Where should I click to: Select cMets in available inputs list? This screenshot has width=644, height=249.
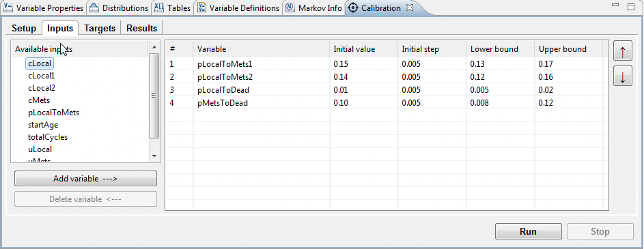[x=39, y=100]
